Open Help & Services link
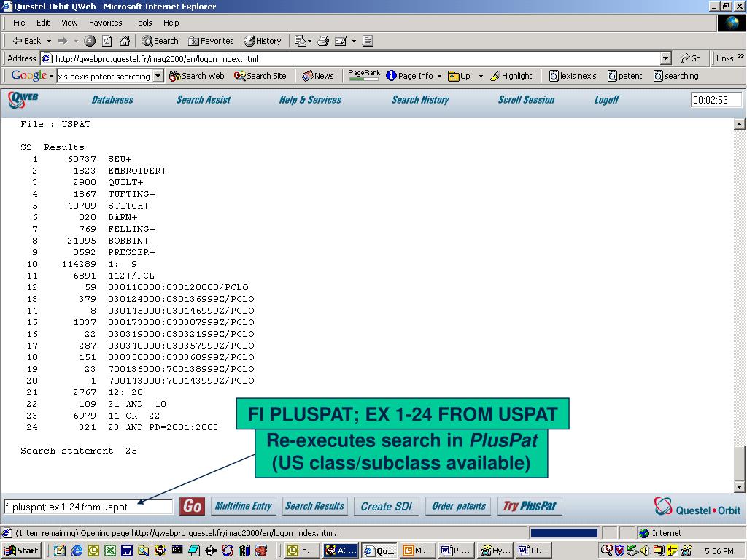 pyautogui.click(x=310, y=100)
